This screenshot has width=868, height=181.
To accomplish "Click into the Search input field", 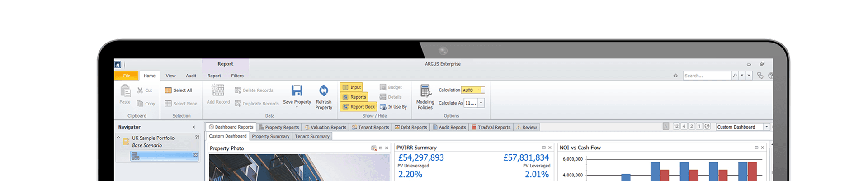I will click(707, 76).
